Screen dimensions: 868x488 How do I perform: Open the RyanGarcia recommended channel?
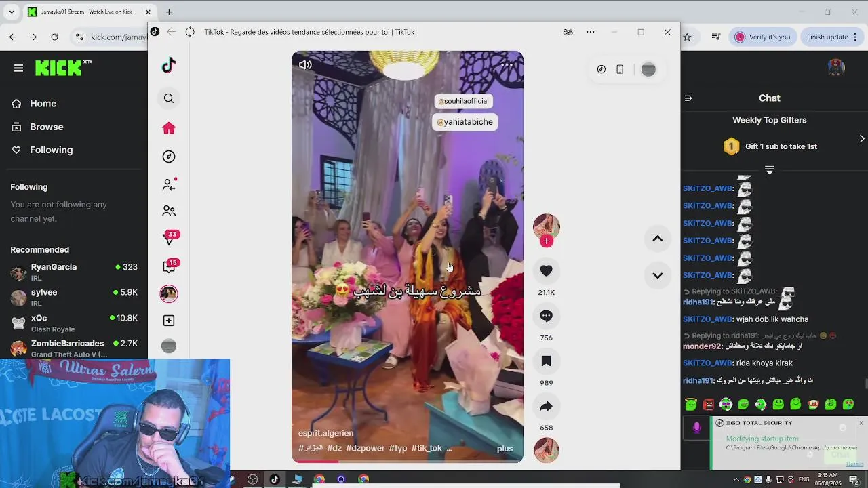[x=74, y=272]
